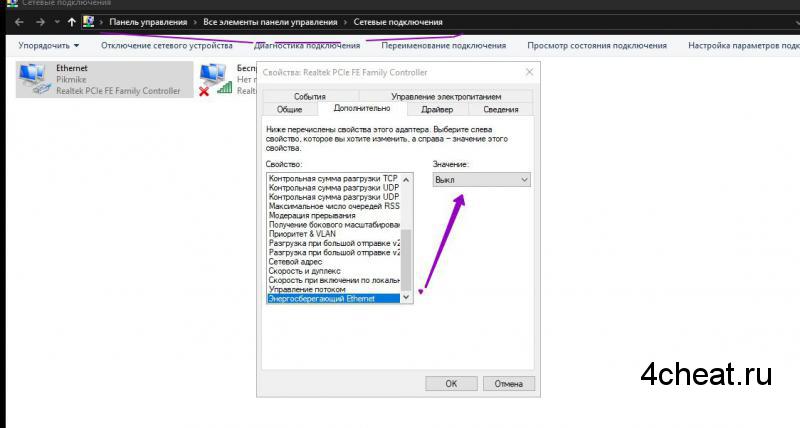Select the wireless network adapter icon
Image resolution: width=800 pixels, height=428 pixels.
(211, 79)
